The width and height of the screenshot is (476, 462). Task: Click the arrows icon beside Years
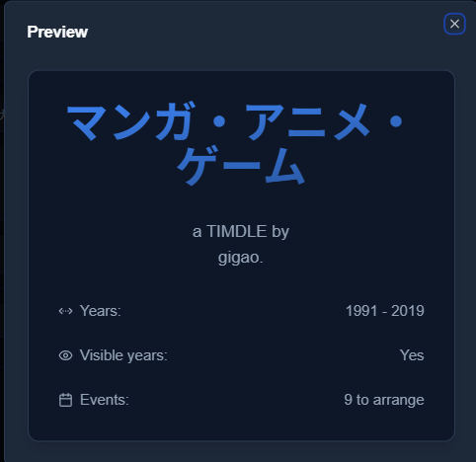(x=65, y=311)
